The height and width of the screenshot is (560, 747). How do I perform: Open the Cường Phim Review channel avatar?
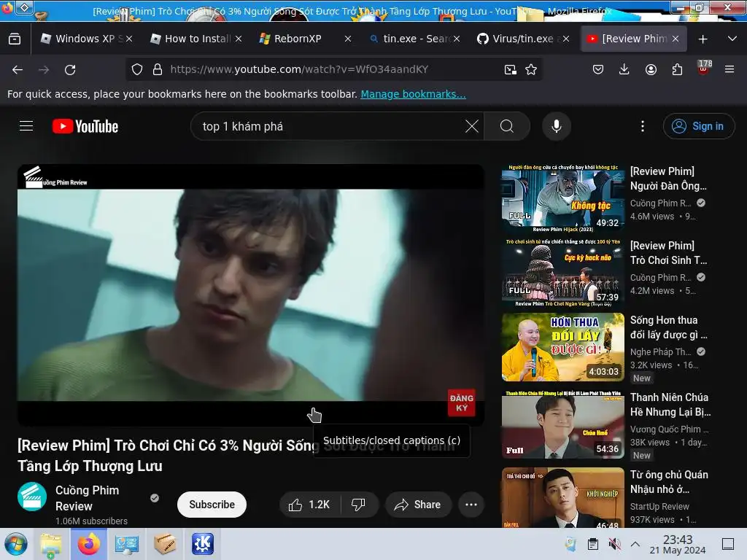click(32, 497)
